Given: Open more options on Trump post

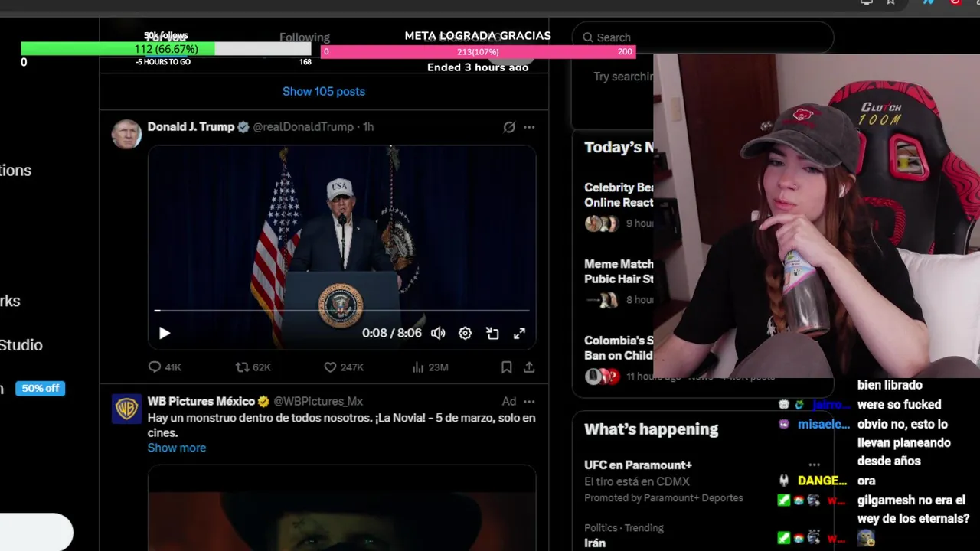Looking at the screenshot, I should point(529,127).
